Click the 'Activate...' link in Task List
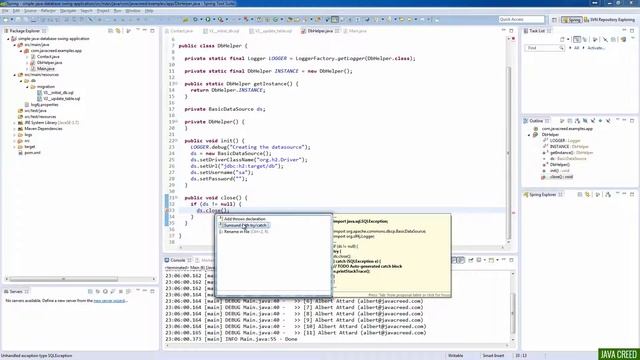Viewport: 640px width, 360px height. pos(596,48)
